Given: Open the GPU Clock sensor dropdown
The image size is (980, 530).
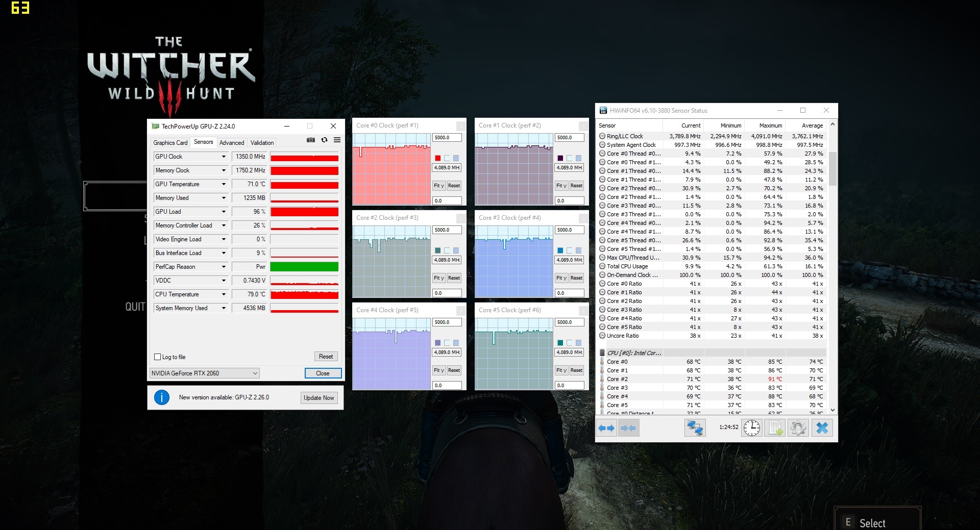Looking at the screenshot, I should 224,157.
